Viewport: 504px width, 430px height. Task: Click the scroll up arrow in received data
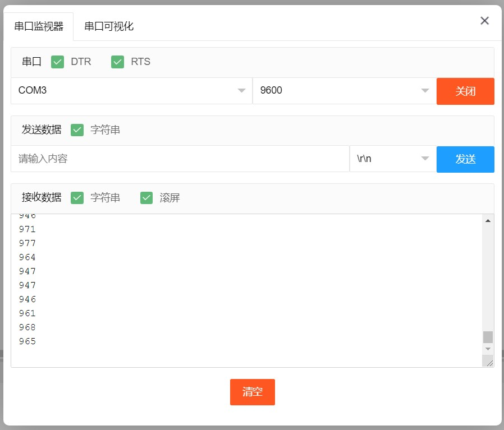488,221
